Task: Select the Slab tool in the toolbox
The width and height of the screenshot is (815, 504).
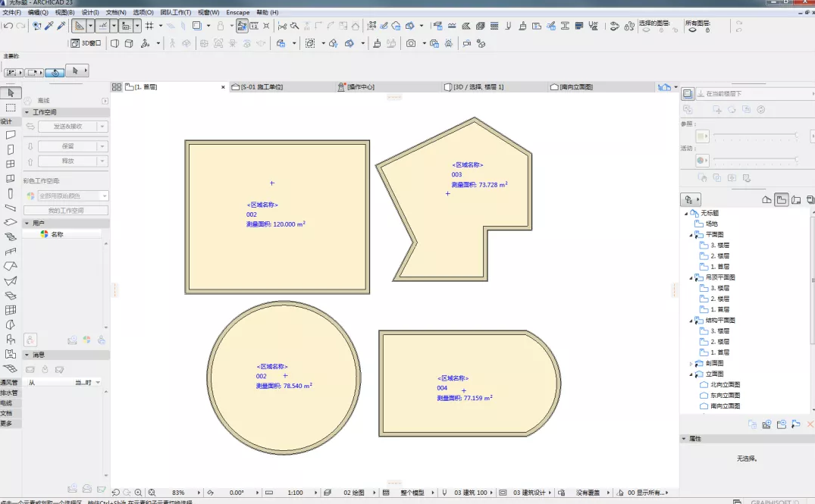Action: pyautogui.click(x=11, y=222)
